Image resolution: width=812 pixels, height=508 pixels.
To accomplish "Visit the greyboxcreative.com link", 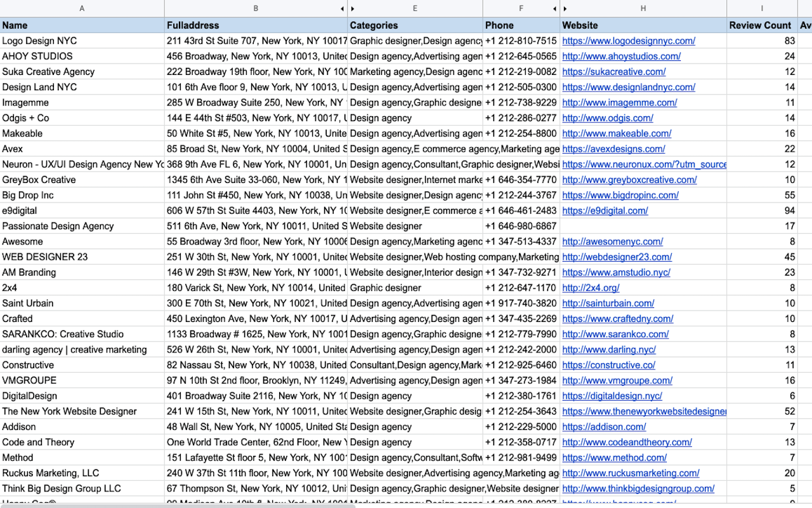I will tap(629, 180).
